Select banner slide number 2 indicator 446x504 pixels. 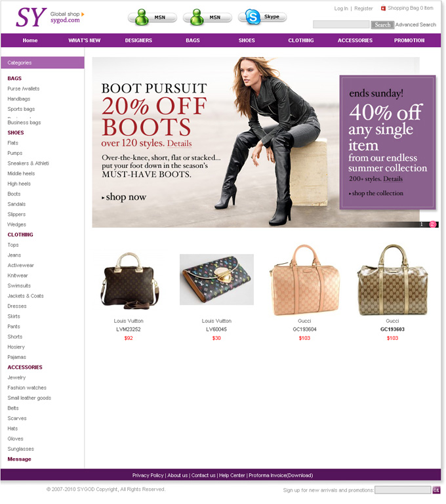pyautogui.click(x=432, y=224)
